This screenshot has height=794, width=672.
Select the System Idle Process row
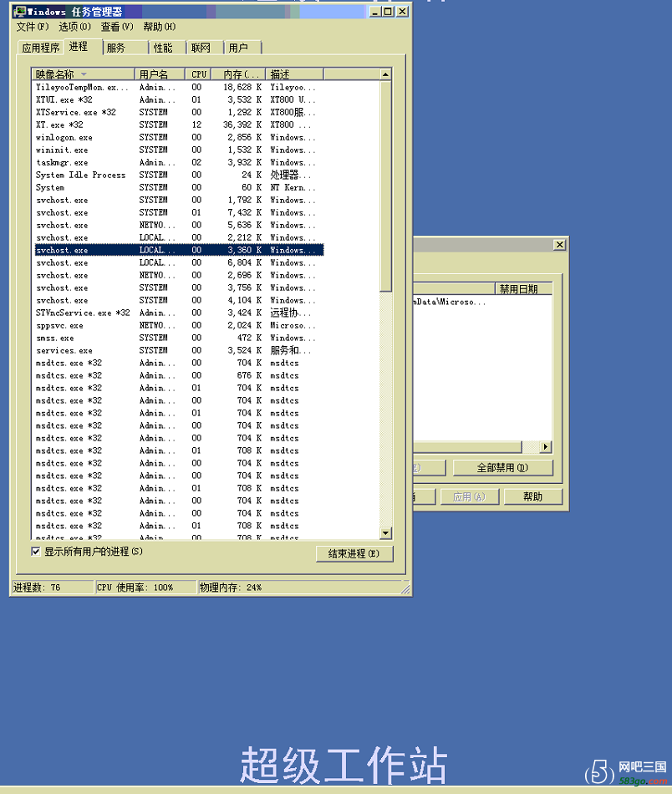[x=179, y=175]
